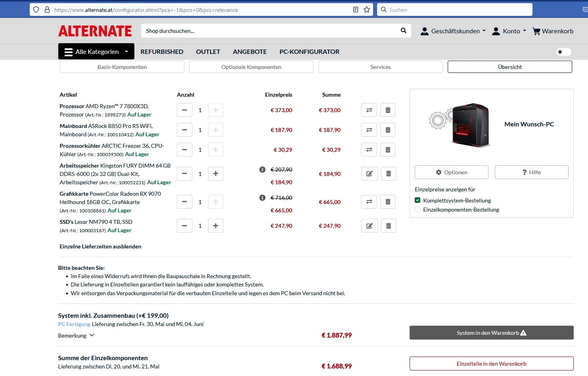Remove ASRock B850 mainboard with trash icon
Screen dimensions: 588x376
coord(388,130)
